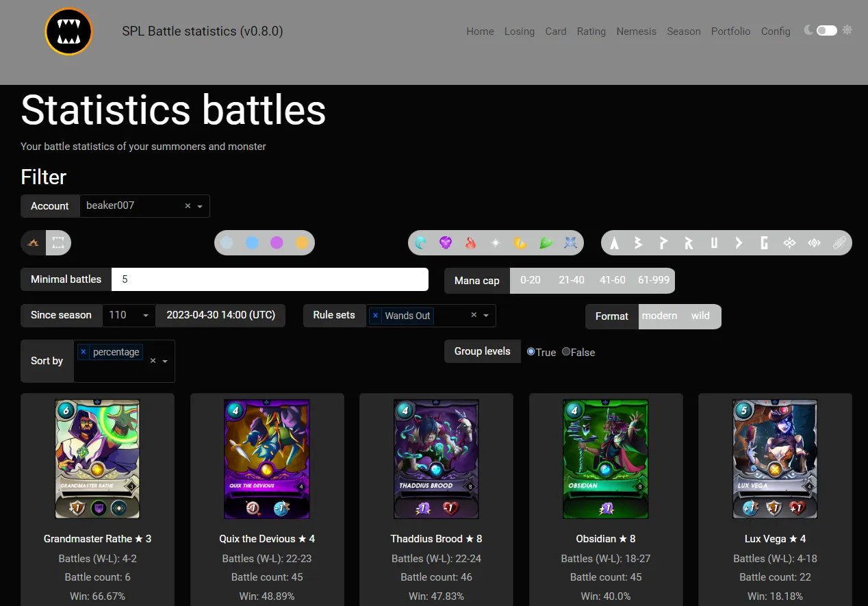
Task: Toggle the 61-999 mana cap filter
Action: point(654,280)
